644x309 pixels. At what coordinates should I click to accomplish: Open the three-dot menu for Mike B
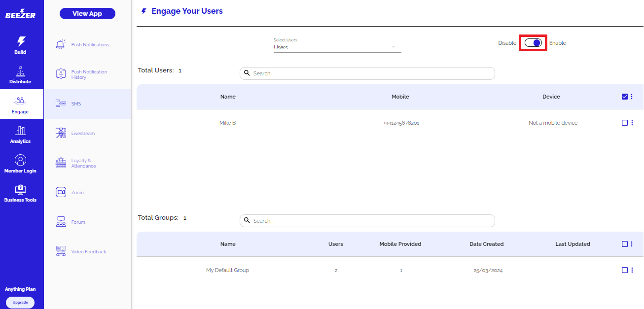pyautogui.click(x=632, y=123)
